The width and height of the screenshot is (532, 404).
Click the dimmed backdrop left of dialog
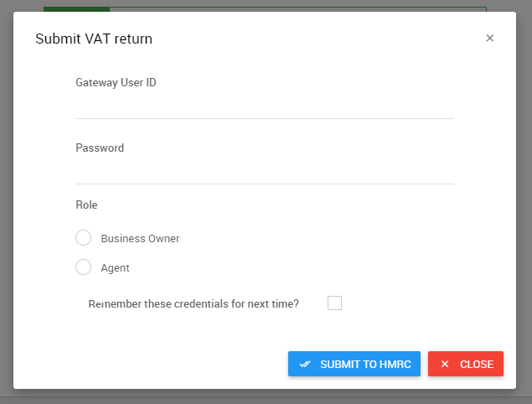[7, 202]
